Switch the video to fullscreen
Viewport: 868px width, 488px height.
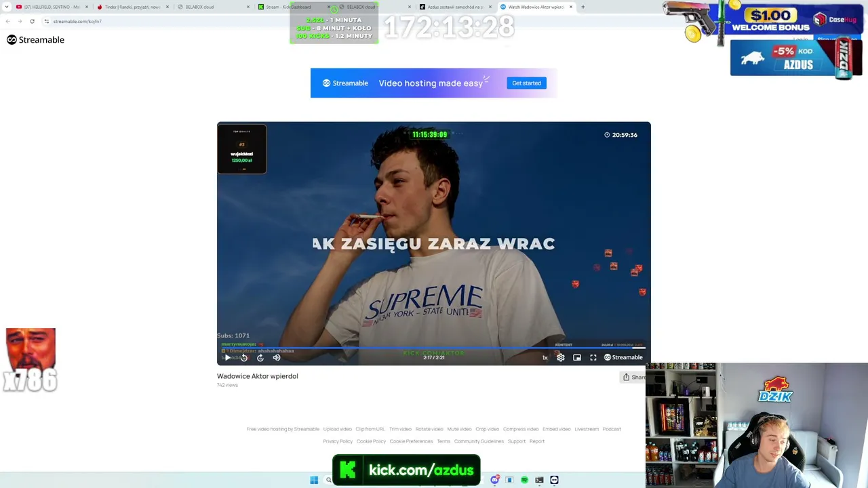tap(593, 357)
